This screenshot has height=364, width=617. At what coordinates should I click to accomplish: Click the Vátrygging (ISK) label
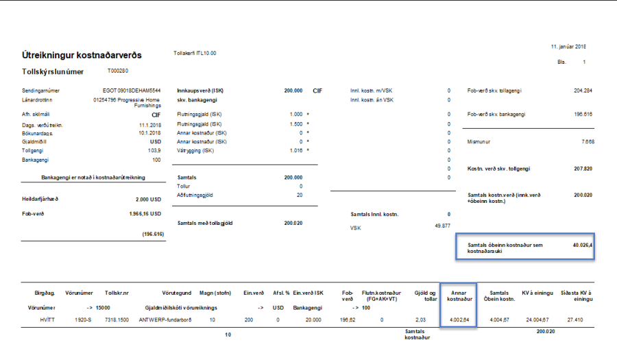[x=197, y=149]
